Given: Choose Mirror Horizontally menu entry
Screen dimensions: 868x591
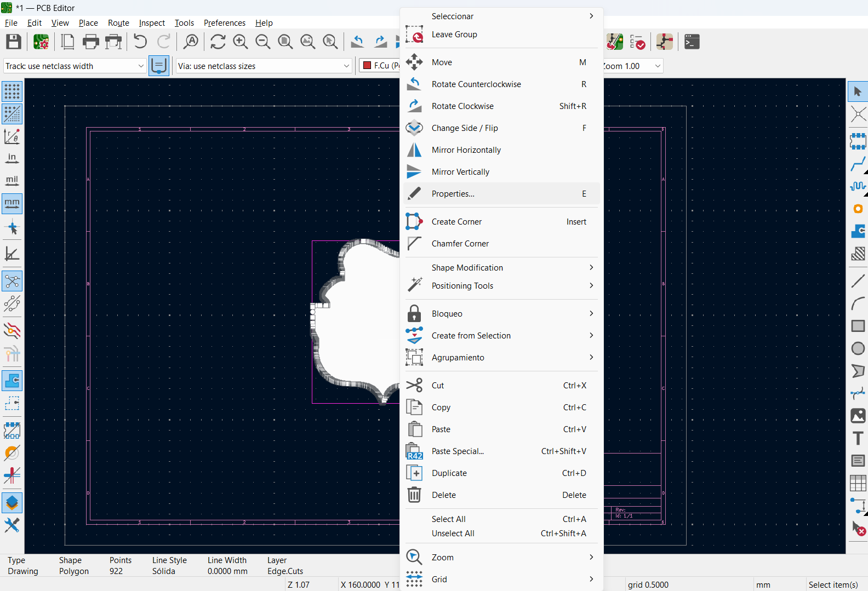Looking at the screenshot, I should 501,150.
